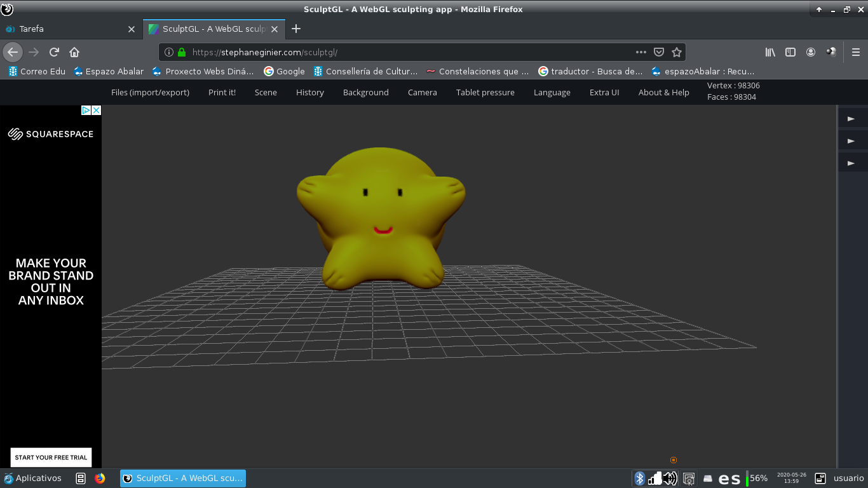The height and width of the screenshot is (488, 868).
Task: Open the Proxecto Webs Diná... bookmark
Action: pos(203,71)
